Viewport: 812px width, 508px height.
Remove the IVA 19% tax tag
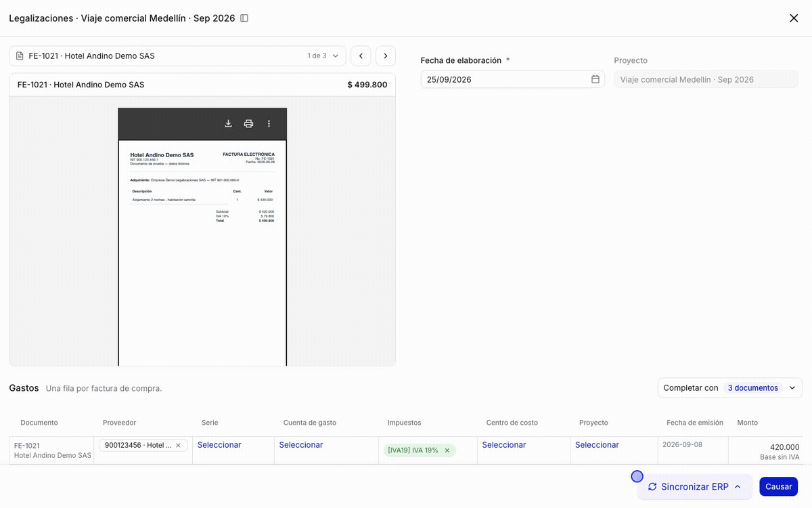447,450
